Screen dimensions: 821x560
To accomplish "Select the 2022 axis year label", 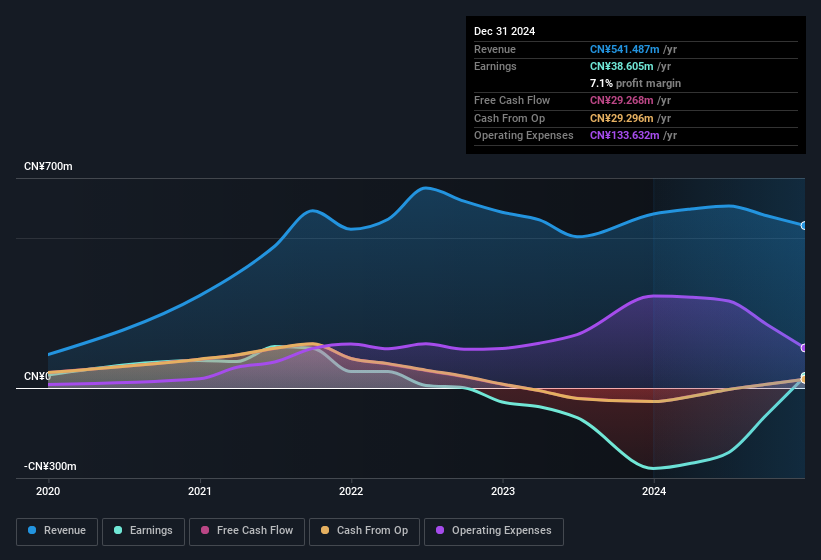I will [x=351, y=491].
